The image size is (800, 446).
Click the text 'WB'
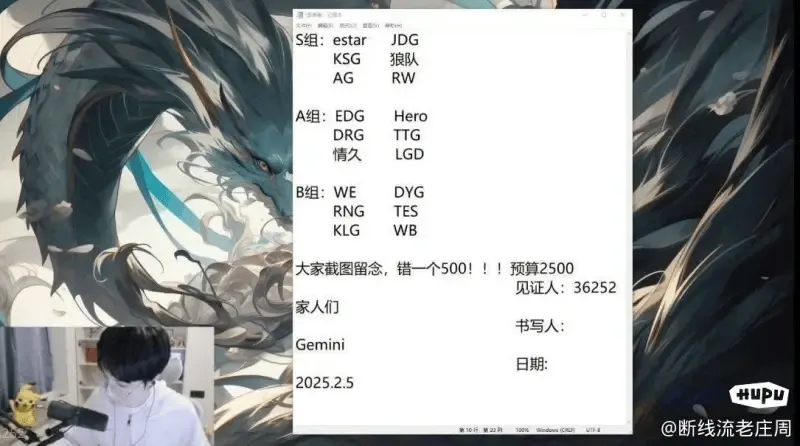tap(405, 230)
